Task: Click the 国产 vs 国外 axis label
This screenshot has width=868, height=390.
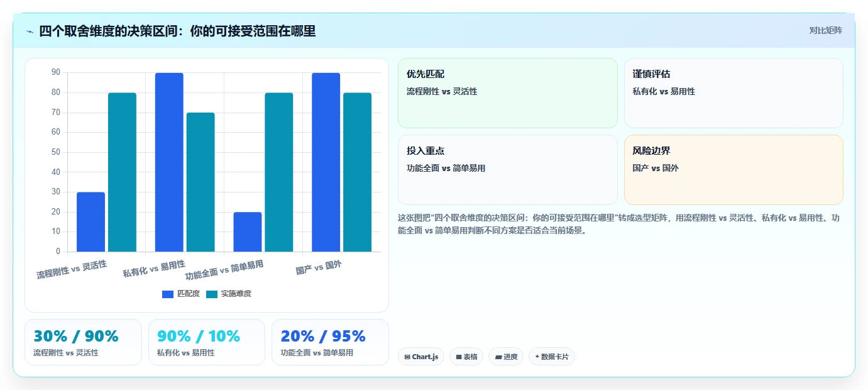Action: coord(319,267)
